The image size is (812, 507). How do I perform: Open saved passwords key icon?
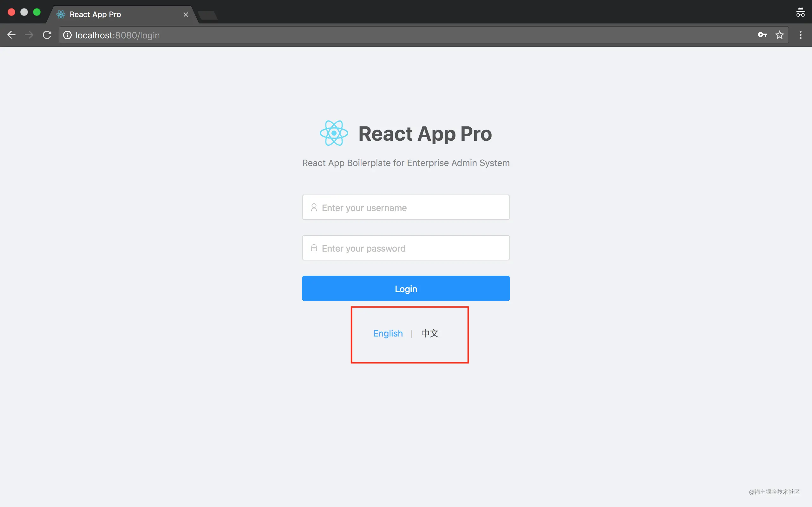[x=762, y=35]
